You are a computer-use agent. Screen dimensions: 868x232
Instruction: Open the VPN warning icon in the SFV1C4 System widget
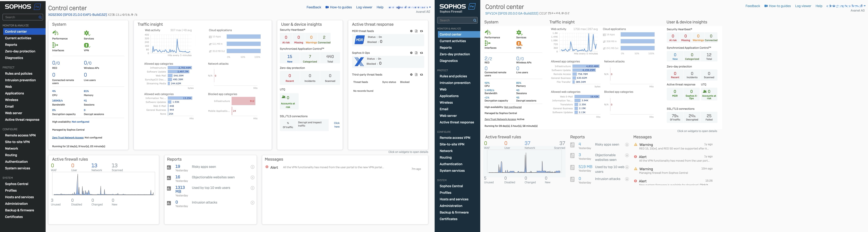tap(519, 43)
